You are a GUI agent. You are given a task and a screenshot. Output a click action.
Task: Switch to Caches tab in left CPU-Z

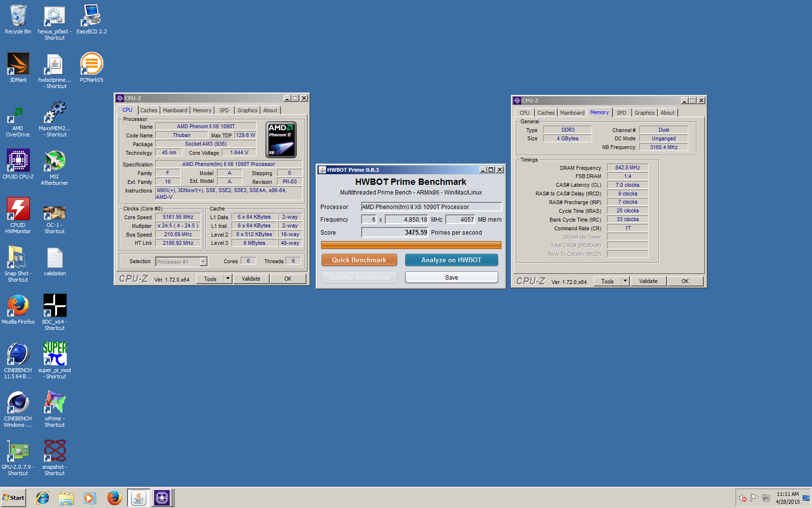point(149,110)
